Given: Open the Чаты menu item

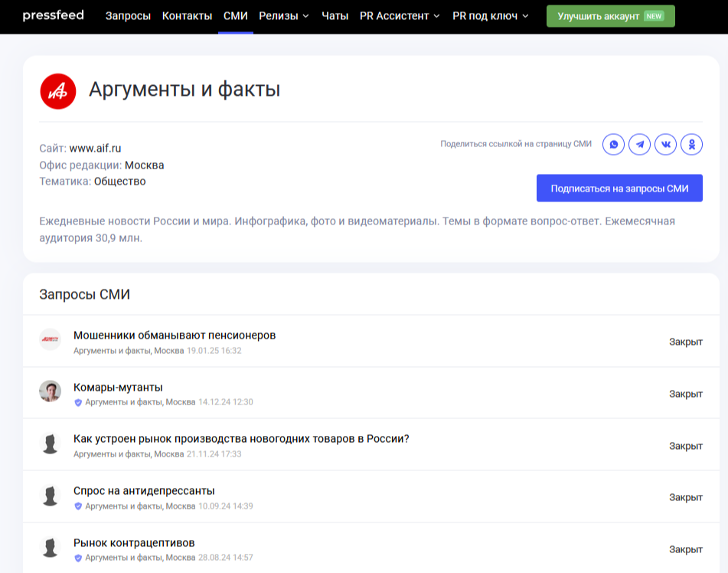Looking at the screenshot, I should [335, 16].
